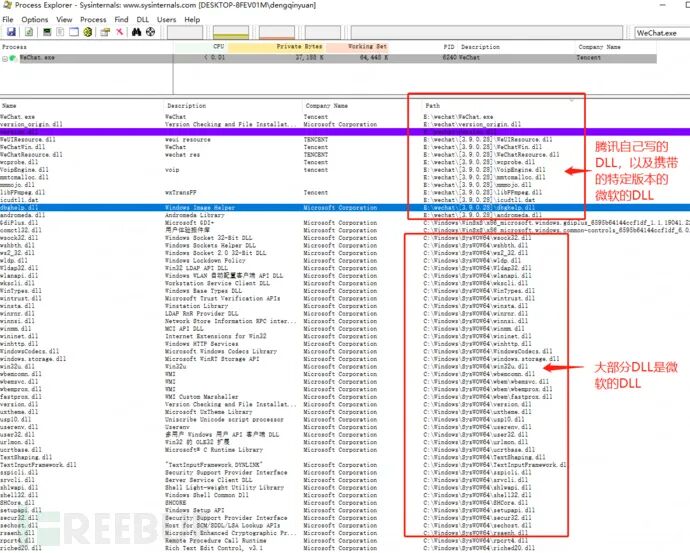Image resolution: width=690 pixels, height=553 pixels.
Task: Select the riched20.dll row
Action: click(x=345, y=548)
